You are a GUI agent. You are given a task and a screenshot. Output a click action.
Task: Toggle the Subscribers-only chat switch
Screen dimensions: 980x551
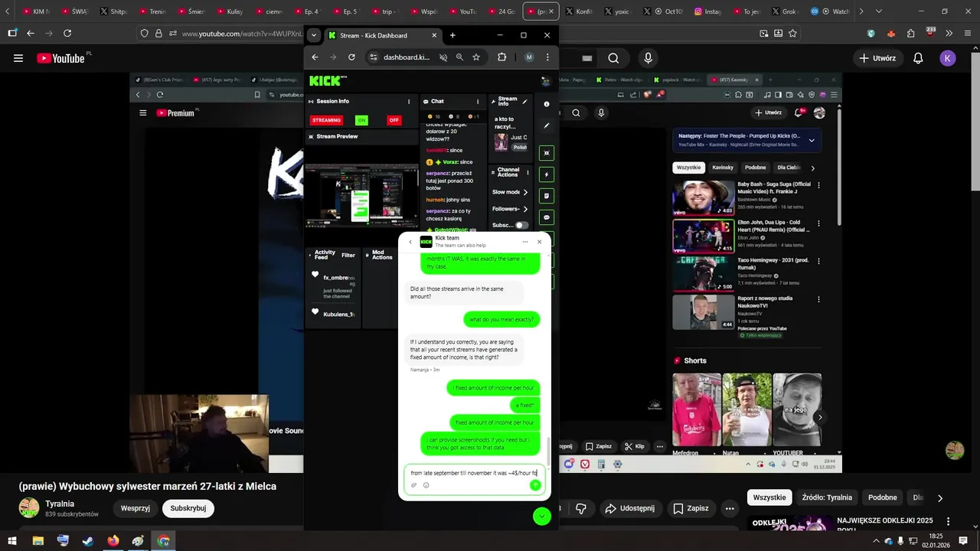[x=521, y=225]
